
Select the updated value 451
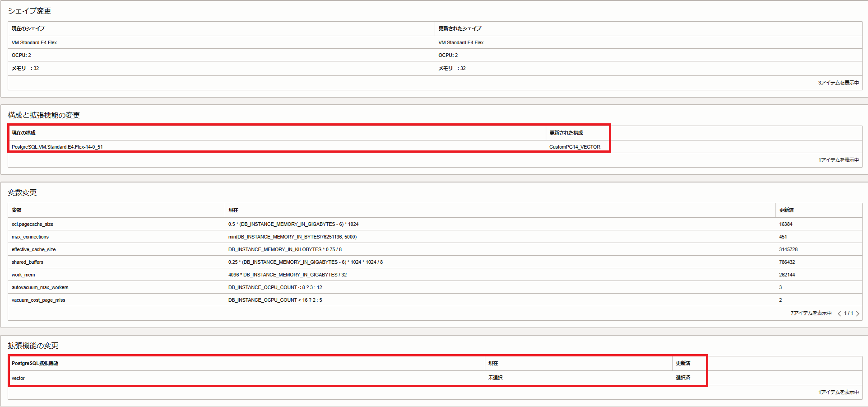[x=783, y=237]
